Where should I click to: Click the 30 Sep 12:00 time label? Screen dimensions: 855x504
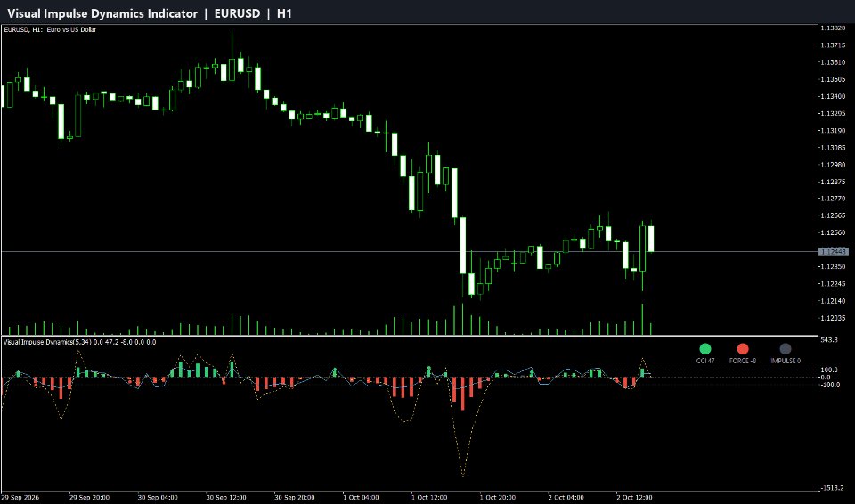226,498
